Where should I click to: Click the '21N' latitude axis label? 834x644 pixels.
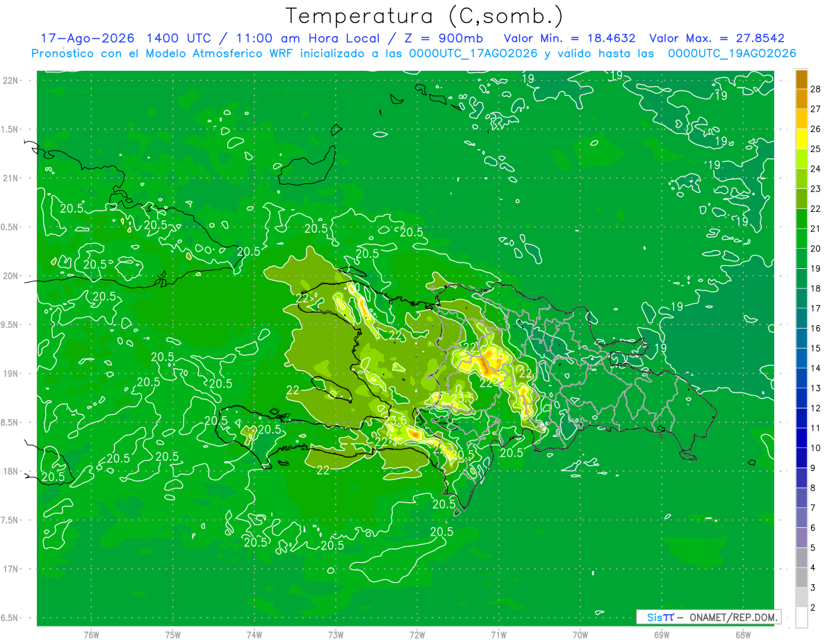click(10, 178)
